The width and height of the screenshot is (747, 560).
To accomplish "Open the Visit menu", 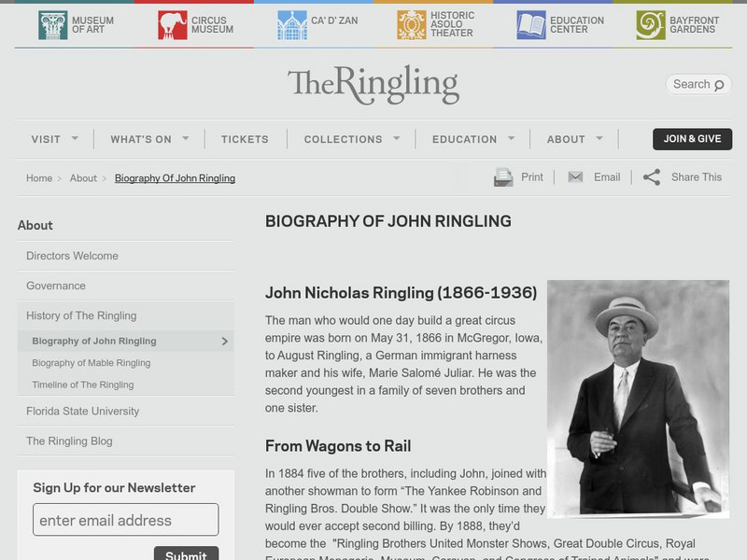I will tap(46, 139).
